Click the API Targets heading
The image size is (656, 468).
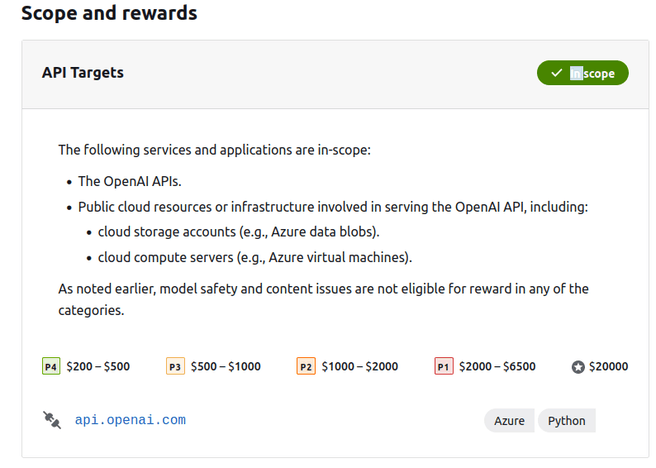(x=83, y=72)
